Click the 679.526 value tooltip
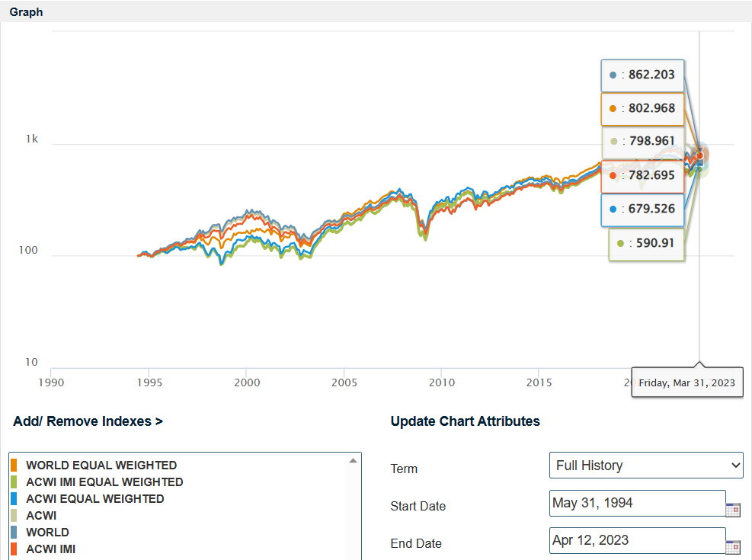The width and height of the screenshot is (752, 560). [x=643, y=208]
